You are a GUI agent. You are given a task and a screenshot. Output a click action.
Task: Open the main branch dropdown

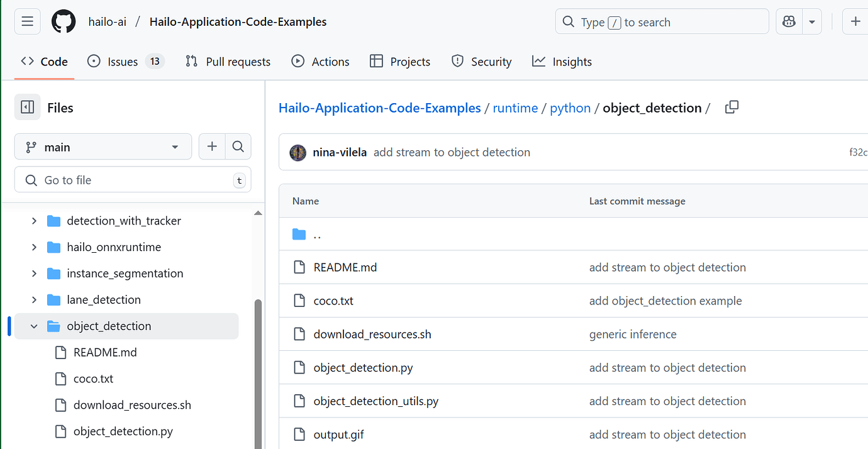coord(103,147)
